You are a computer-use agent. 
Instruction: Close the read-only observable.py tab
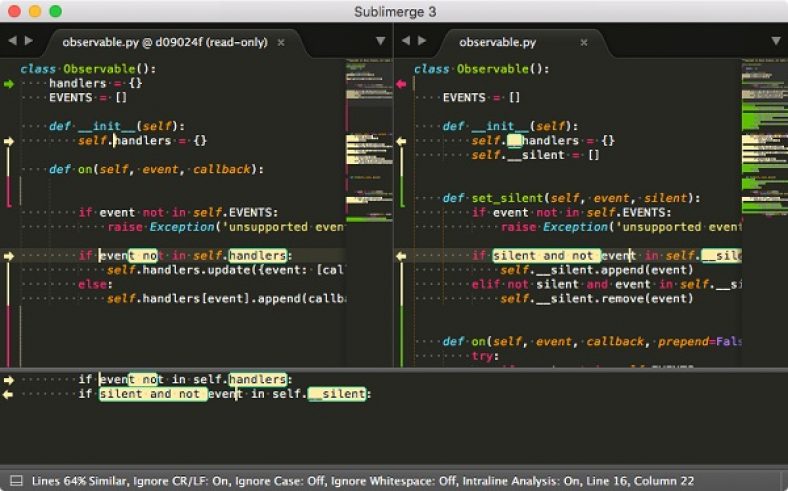pyautogui.click(x=281, y=43)
